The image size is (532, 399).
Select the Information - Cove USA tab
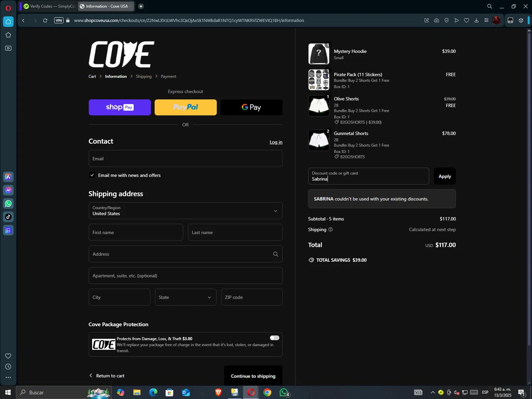pyautogui.click(x=106, y=6)
